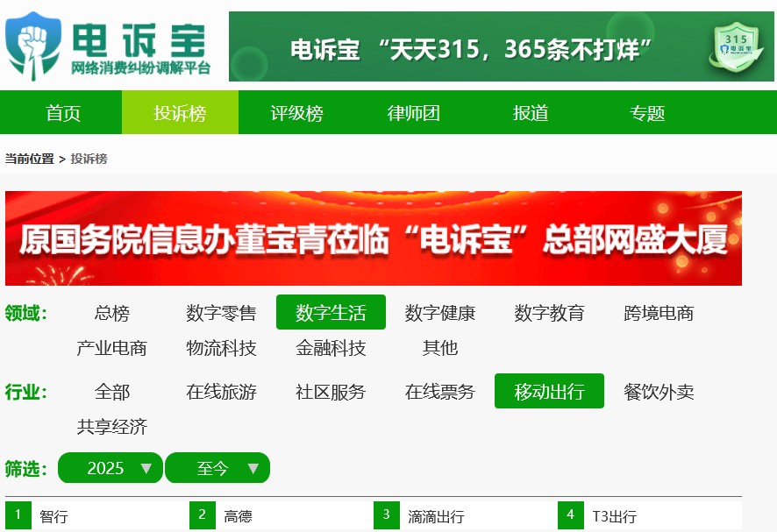Select the 金融科技 field filter
This screenshot has height=532, width=777.
[331, 348]
